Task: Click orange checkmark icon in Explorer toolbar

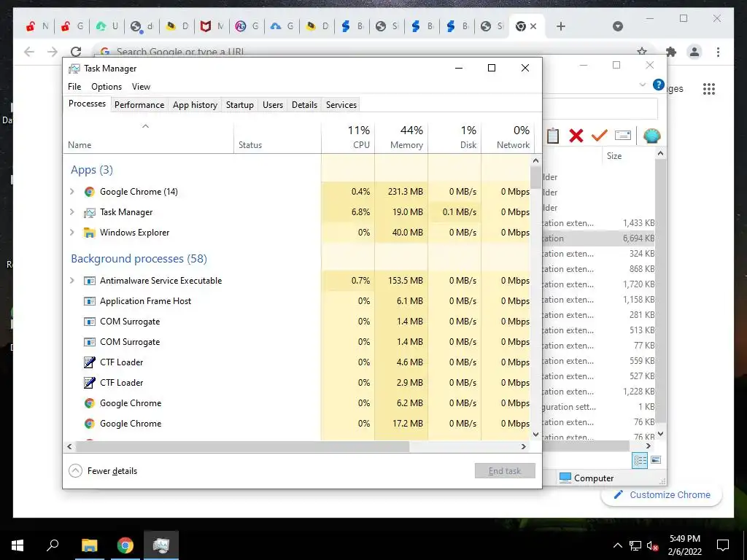Action: (x=599, y=136)
